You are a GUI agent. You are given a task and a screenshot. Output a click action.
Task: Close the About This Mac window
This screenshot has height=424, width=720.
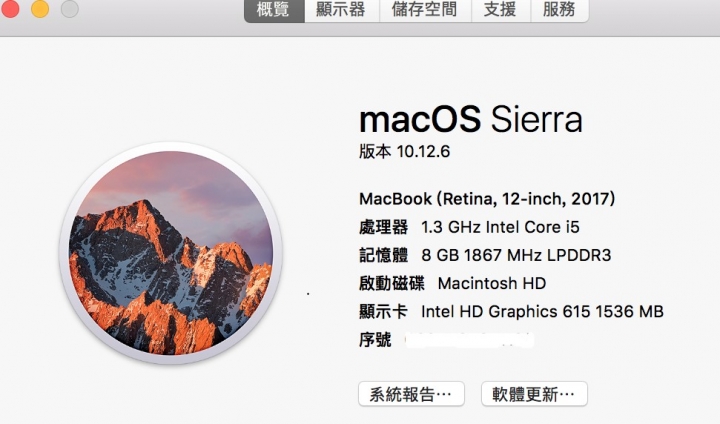click(x=10, y=8)
